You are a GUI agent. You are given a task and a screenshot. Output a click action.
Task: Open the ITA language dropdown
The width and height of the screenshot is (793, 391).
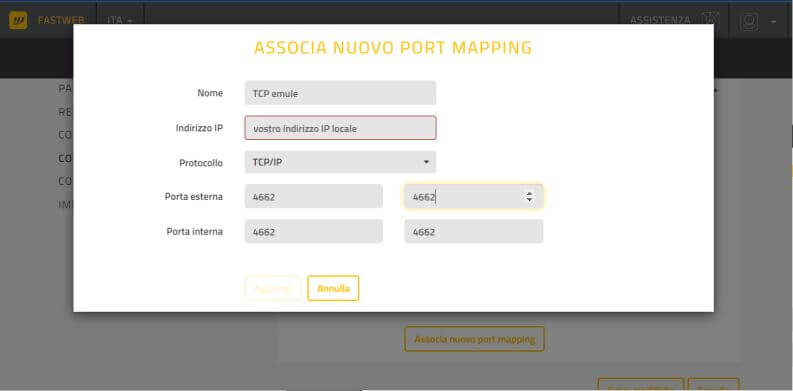120,21
